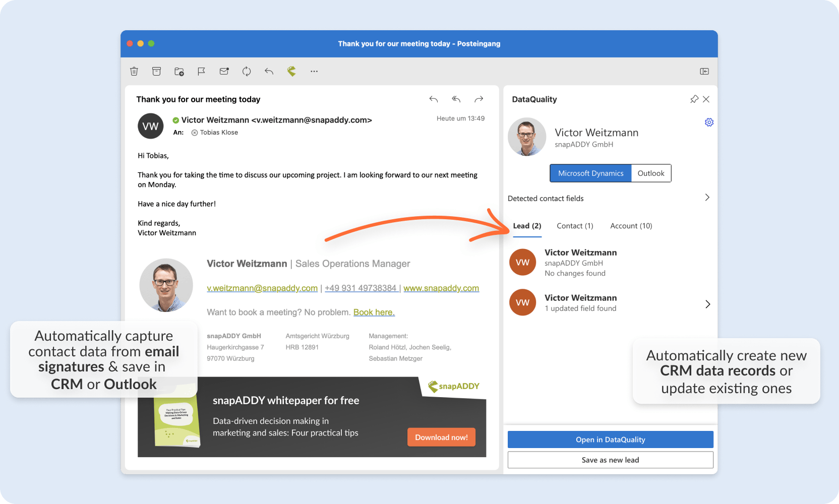The width and height of the screenshot is (839, 504).
Task: Switch to the Contact (1) tab
Action: point(575,226)
